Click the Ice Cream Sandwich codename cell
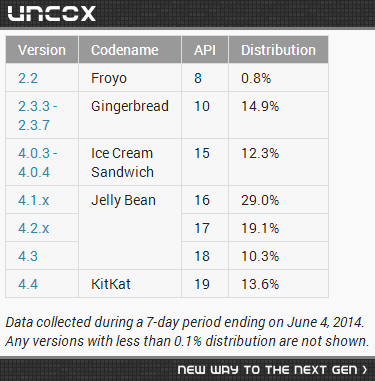 [130, 162]
